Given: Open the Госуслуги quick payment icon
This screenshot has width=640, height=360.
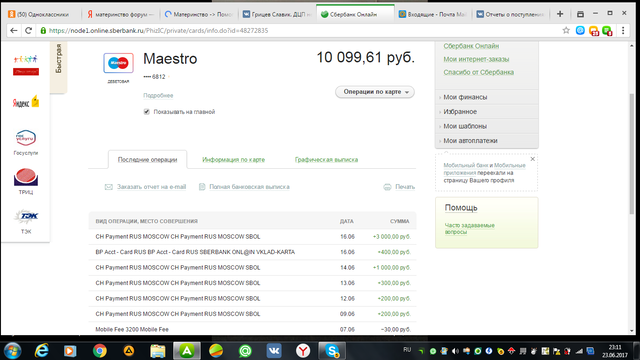Looking at the screenshot, I should tap(26, 138).
